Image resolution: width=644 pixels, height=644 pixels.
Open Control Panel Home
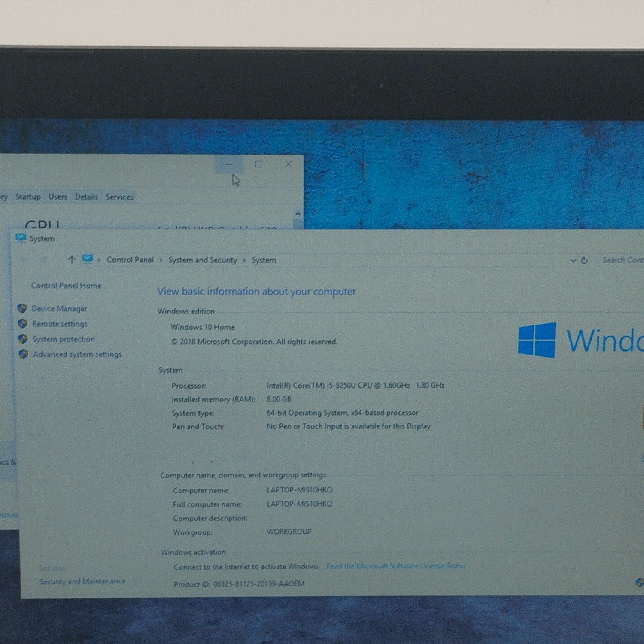pos(66,286)
